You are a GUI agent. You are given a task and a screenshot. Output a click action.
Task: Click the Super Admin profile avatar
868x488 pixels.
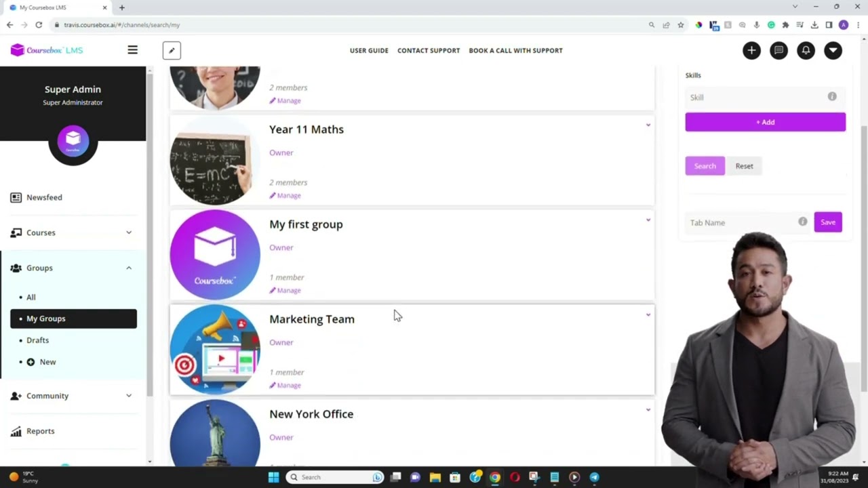73,141
